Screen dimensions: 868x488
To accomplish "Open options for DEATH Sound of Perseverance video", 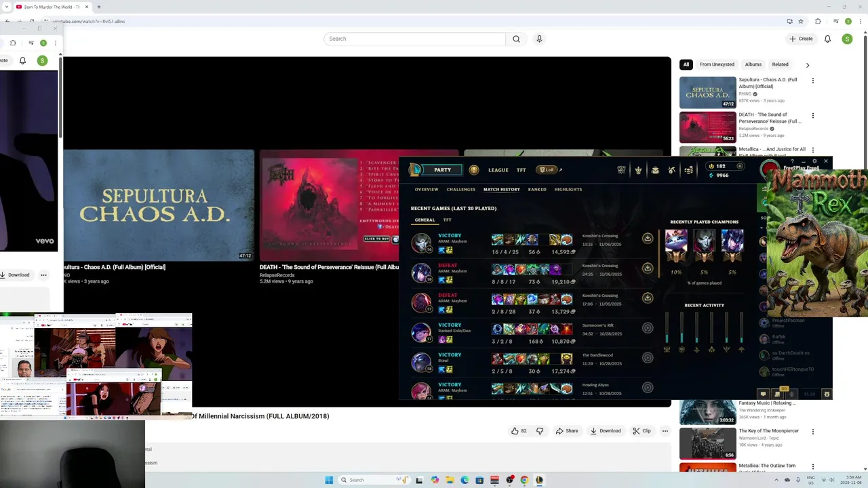I will [813, 115].
